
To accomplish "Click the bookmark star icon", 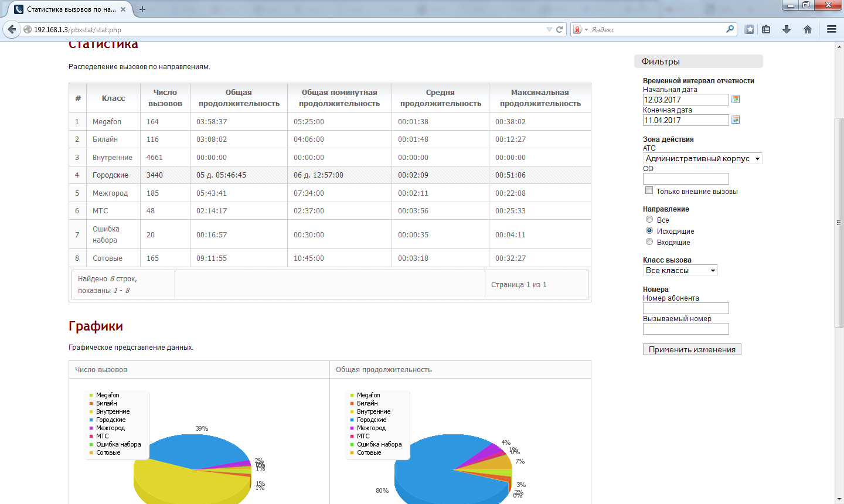I will tap(749, 29).
